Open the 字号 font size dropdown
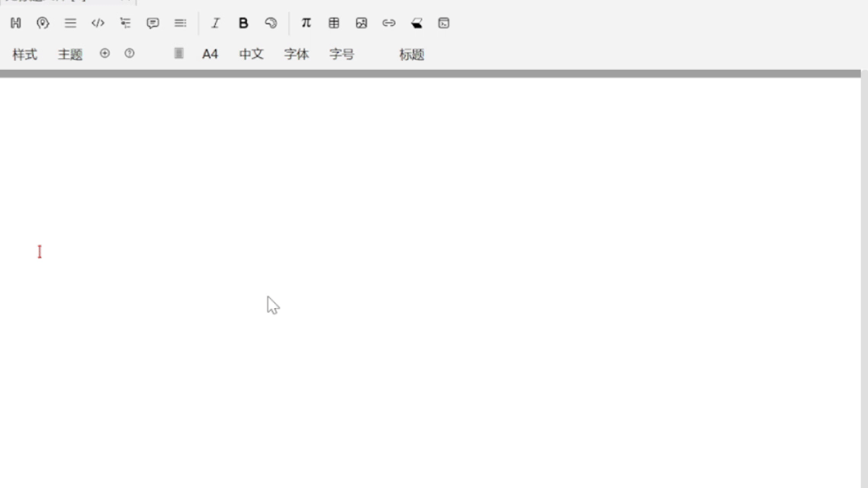The height and width of the screenshot is (488, 868). [343, 53]
